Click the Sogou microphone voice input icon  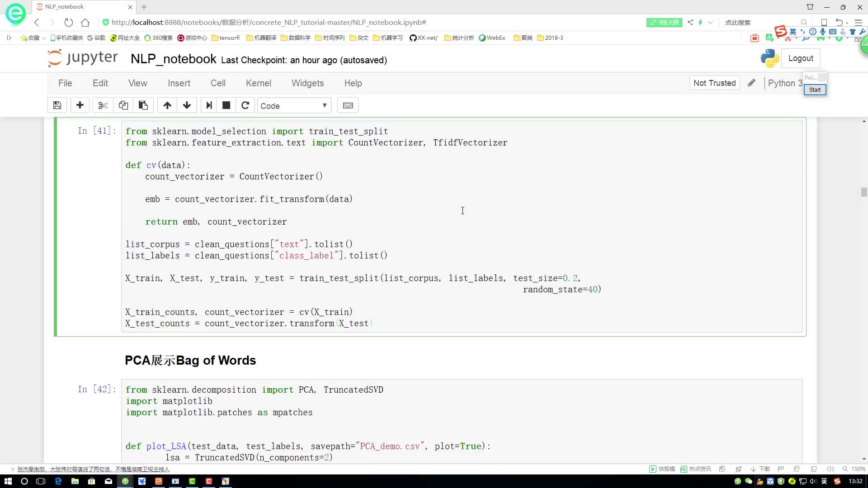[x=822, y=32]
